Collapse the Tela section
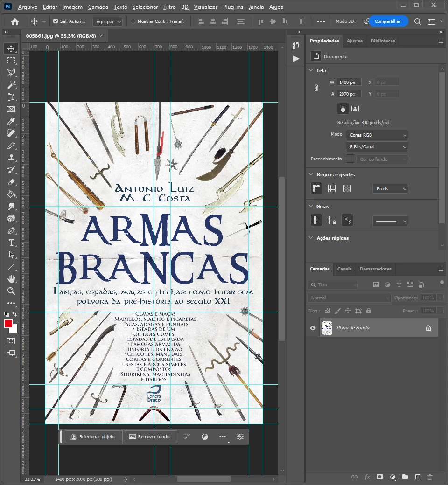Screen dimensions: 448x485 (x=311, y=70)
